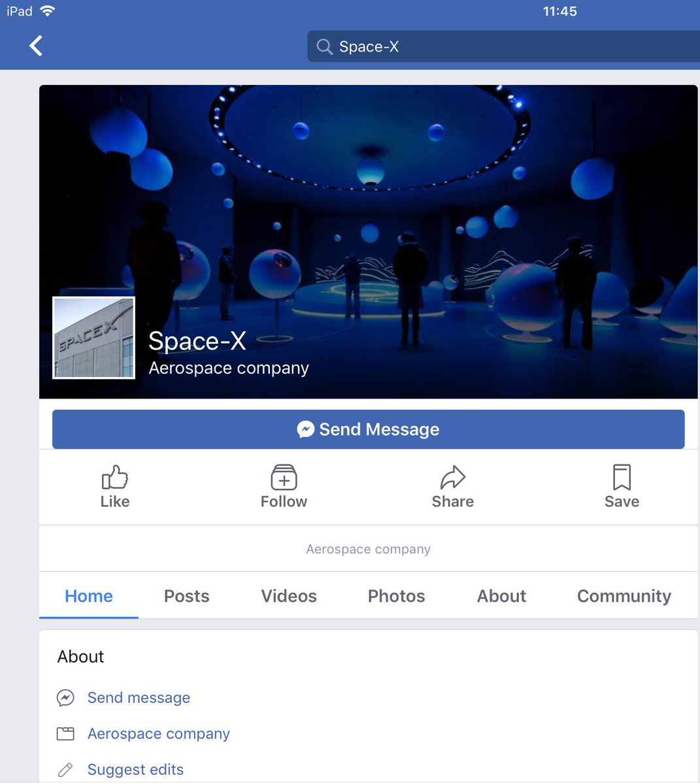Click the gray Aerospace company text above tabs

pyautogui.click(x=368, y=549)
